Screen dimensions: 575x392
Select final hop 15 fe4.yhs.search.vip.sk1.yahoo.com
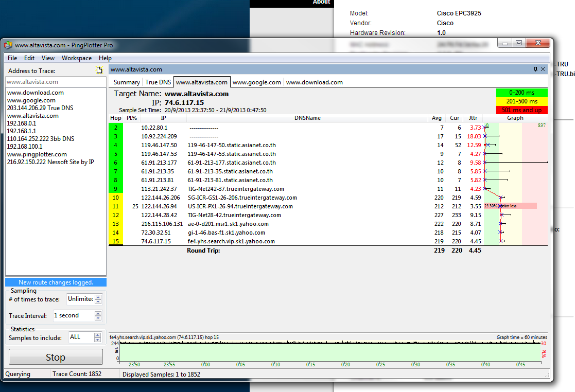pos(328,241)
